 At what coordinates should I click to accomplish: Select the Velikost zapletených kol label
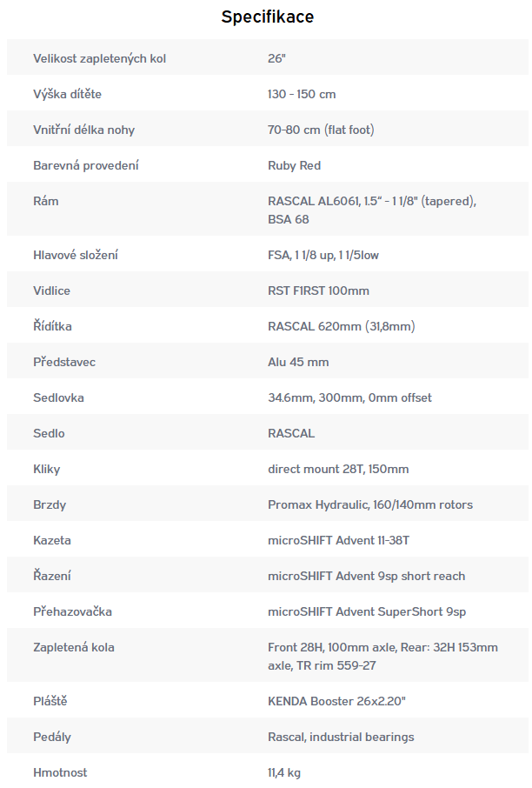(99, 58)
